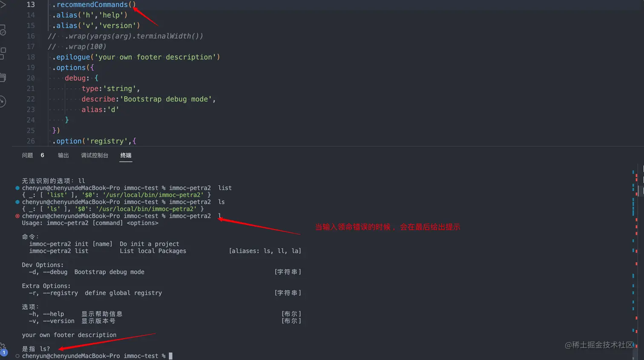Click the '[布尔]' type label on the --help row
Image resolution: width=644 pixels, height=360 pixels.
click(291, 314)
